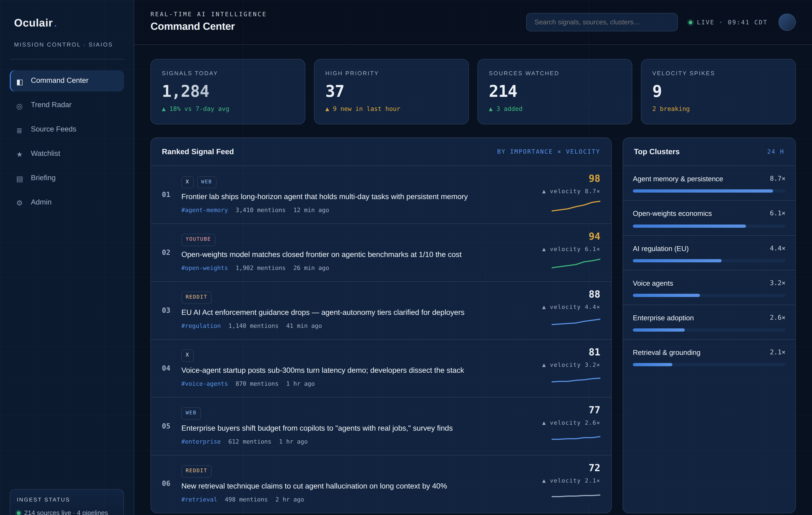Image resolution: width=812 pixels, height=515 pixels.
Task: Click WEB source tag on signal 01
Action: point(206,182)
